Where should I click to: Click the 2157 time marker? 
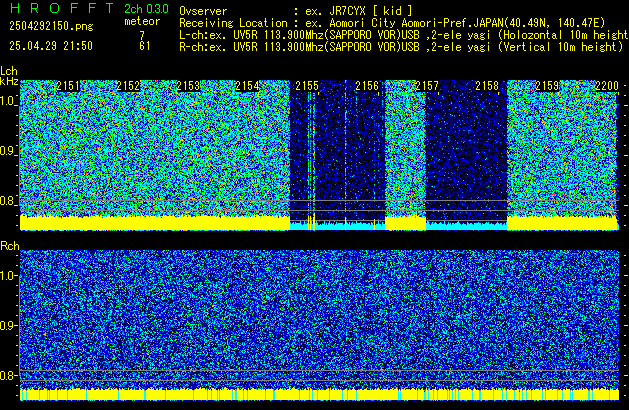(427, 86)
